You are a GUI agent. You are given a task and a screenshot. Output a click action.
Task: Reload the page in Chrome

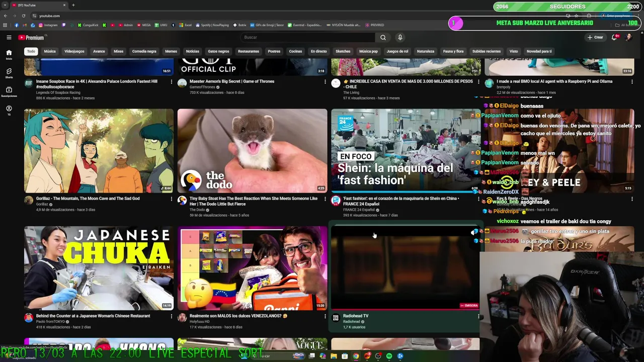pyautogui.click(x=24, y=16)
